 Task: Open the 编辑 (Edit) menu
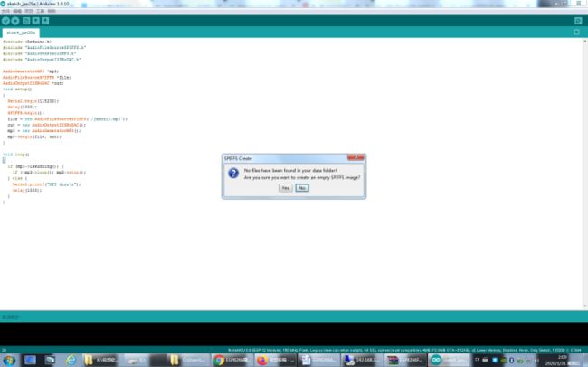click(x=17, y=11)
